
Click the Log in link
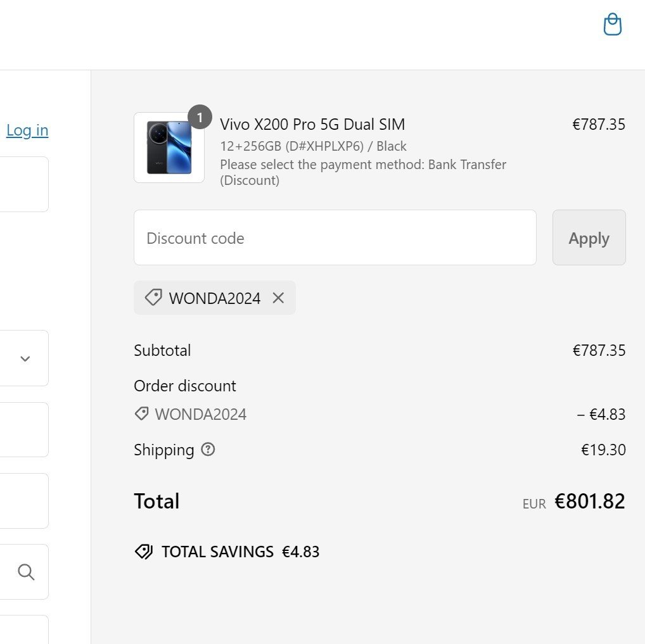(27, 130)
